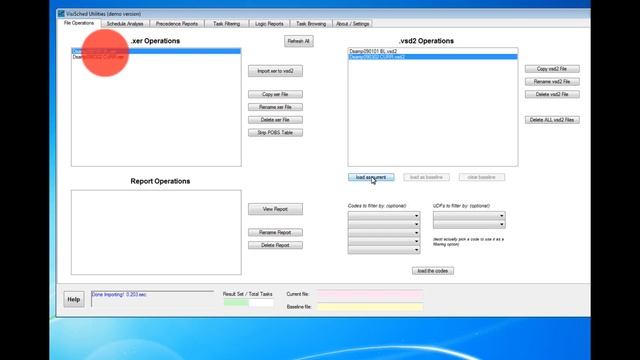Viewport: 640px width, 360px height.
Task: Click Import .xer to vsd2 button
Action: 275,71
